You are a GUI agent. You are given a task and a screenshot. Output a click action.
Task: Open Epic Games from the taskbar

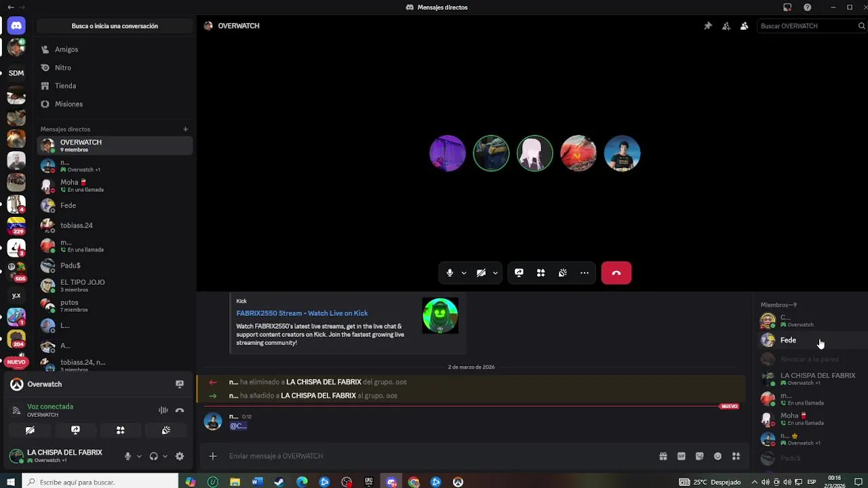(369, 482)
